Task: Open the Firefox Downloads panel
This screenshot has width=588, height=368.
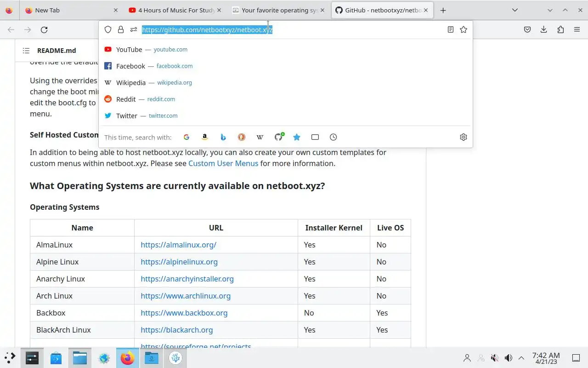Action: 544,30
